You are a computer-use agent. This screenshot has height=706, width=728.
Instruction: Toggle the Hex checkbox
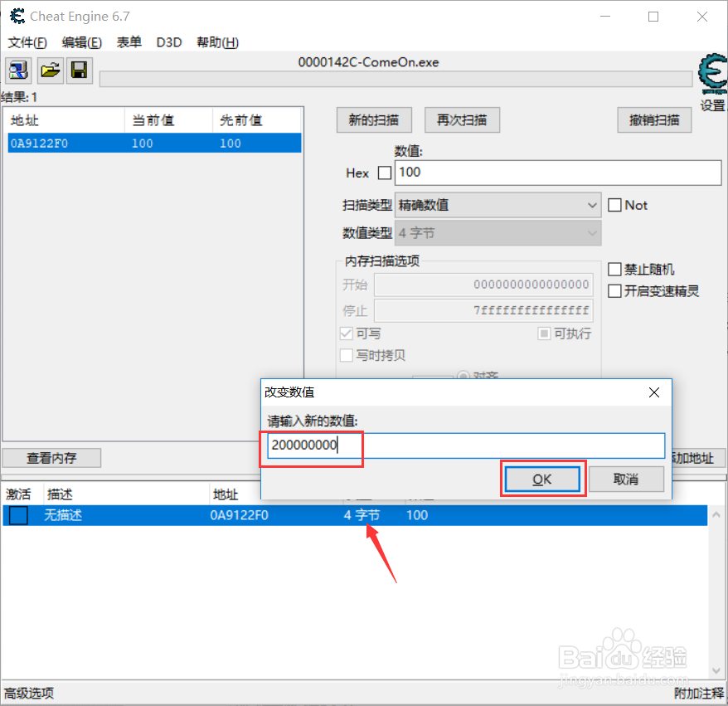[x=385, y=173]
